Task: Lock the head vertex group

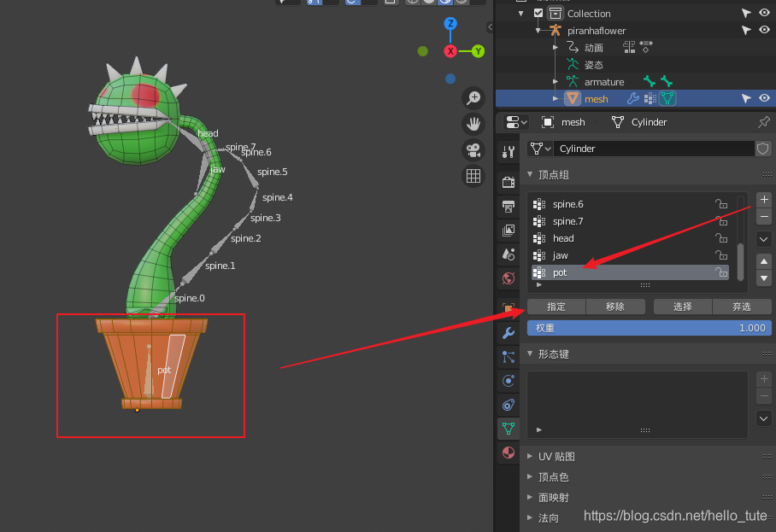Action: (721, 238)
